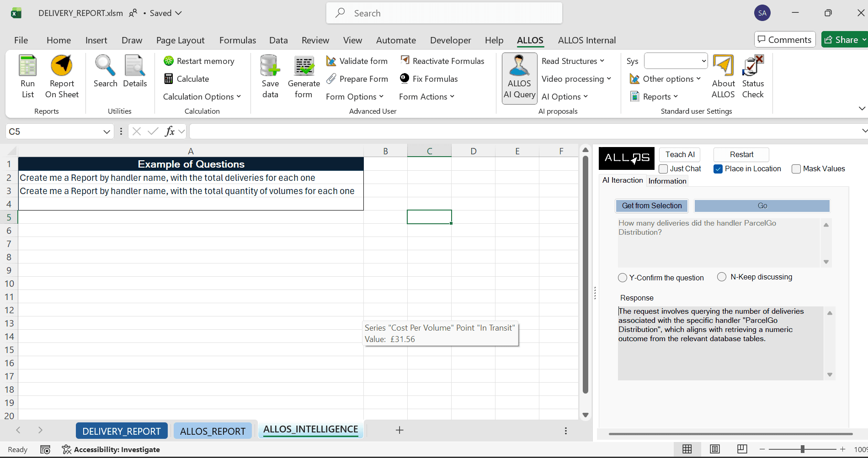The height and width of the screenshot is (458, 868).
Task: Enable the Mask Values checkbox
Action: (796, 169)
